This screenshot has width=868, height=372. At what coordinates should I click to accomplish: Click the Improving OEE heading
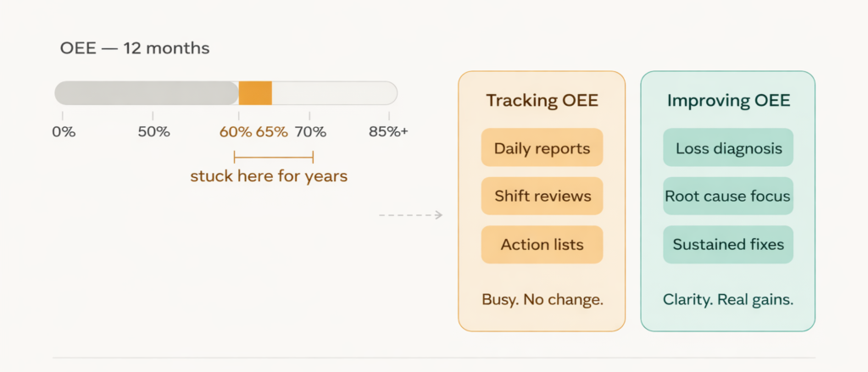[x=728, y=101]
